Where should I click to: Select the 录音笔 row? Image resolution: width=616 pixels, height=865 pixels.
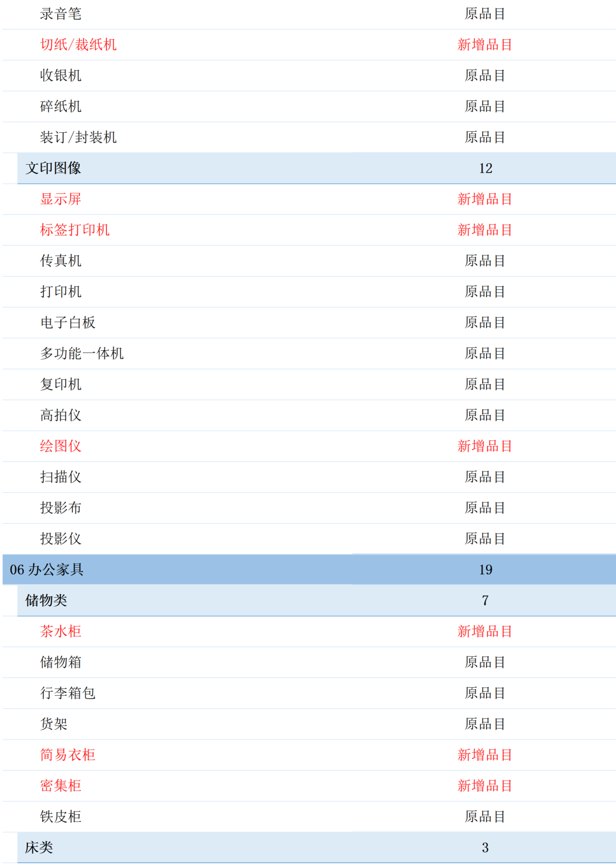coord(59,14)
